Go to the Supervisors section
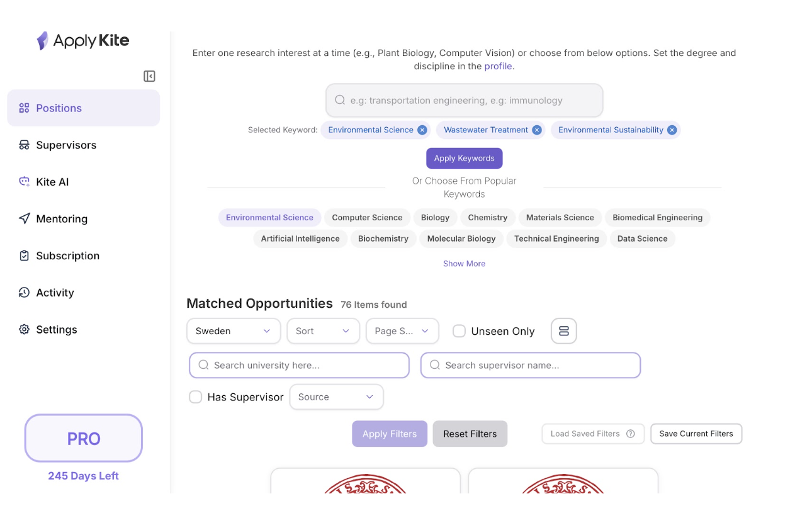The image size is (812, 506). coord(66,145)
